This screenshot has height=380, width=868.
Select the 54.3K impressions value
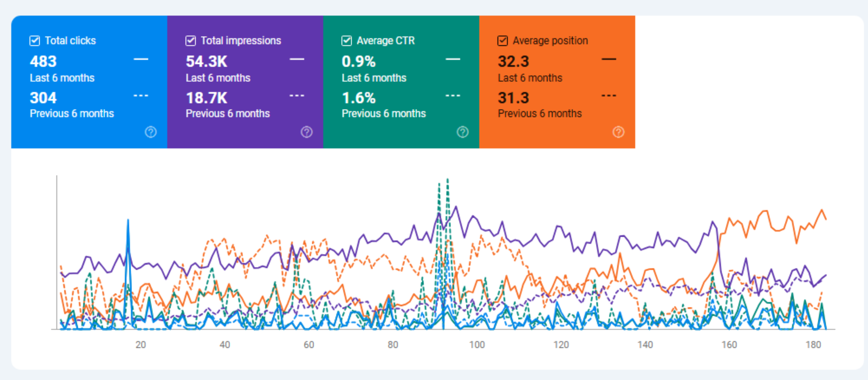click(x=206, y=61)
